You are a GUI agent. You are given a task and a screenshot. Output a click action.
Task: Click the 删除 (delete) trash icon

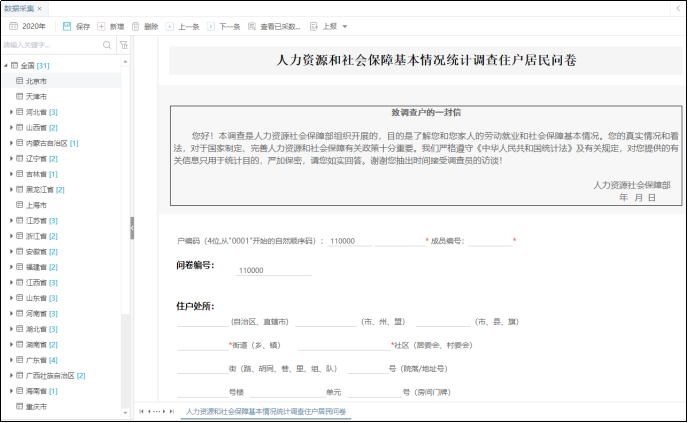[135, 26]
